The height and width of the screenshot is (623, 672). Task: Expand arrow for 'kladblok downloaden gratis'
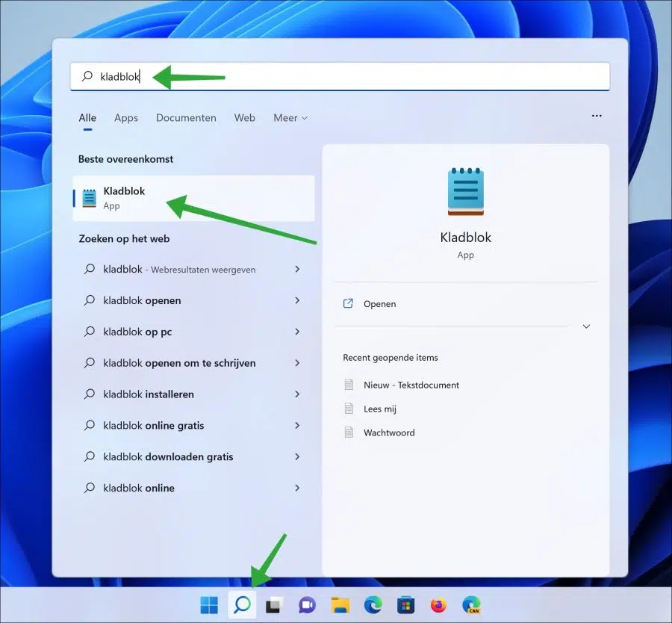click(x=297, y=456)
